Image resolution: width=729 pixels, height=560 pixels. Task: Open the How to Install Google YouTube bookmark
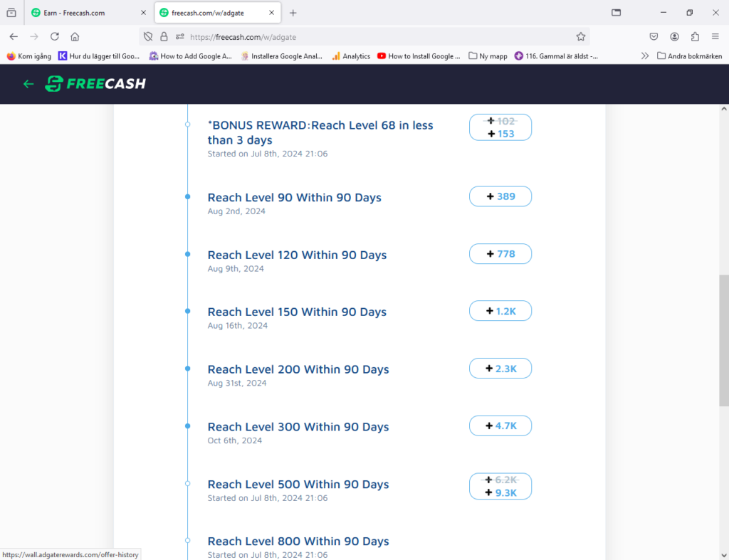(419, 56)
